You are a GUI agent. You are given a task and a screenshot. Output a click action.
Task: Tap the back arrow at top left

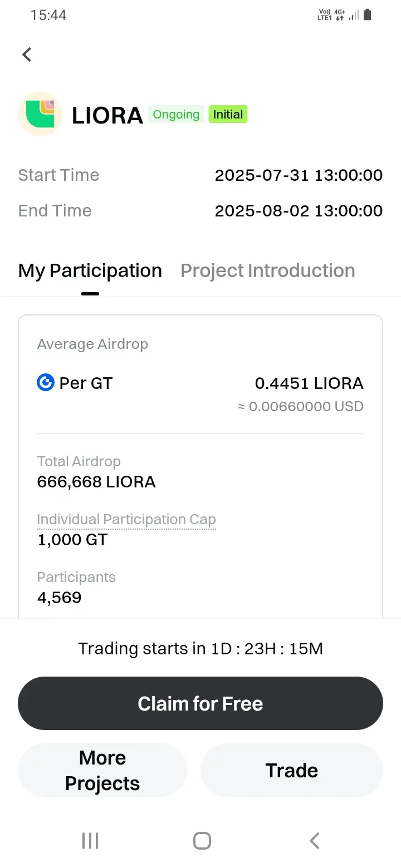tap(27, 55)
